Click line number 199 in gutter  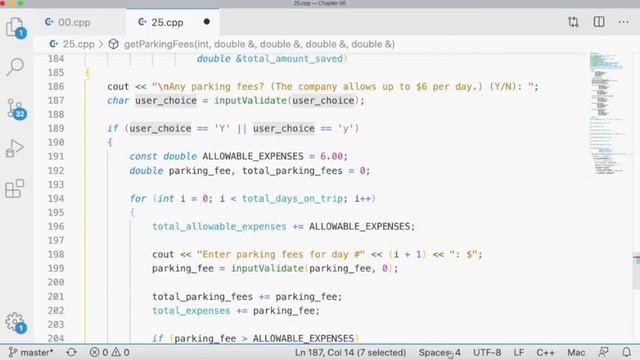coord(56,268)
